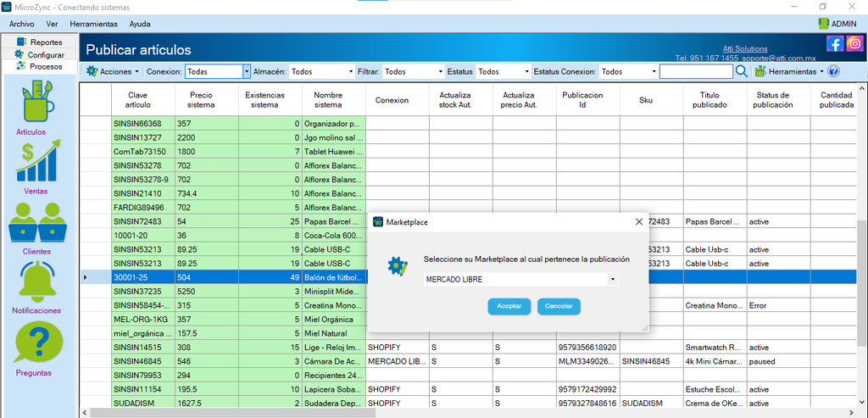The height and width of the screenshot is (418, 868).
Task: Select the FARDIG89496 cell
Action: pyautogui.click(x=143, y=208)
